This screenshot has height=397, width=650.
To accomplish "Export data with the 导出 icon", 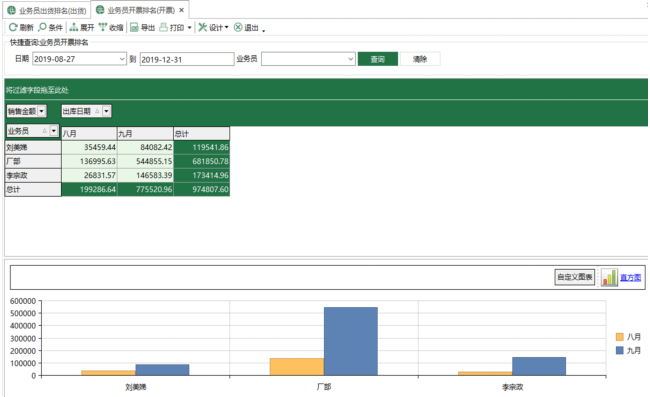I will tap(134, 27).
